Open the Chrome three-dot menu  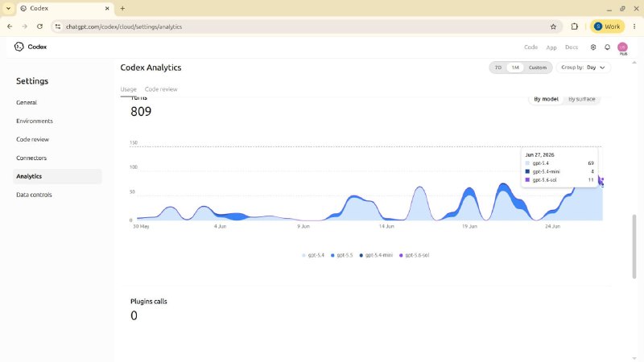(634, 27)
